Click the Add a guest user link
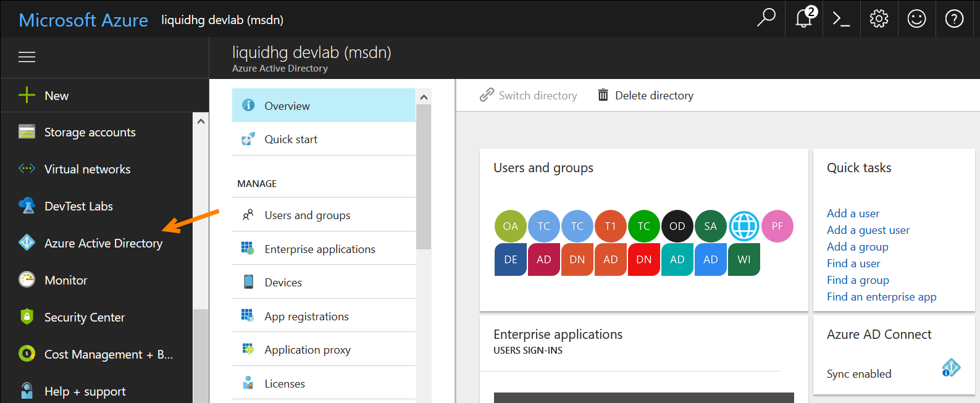Screen dimensions: 980x403 point(868,230)
